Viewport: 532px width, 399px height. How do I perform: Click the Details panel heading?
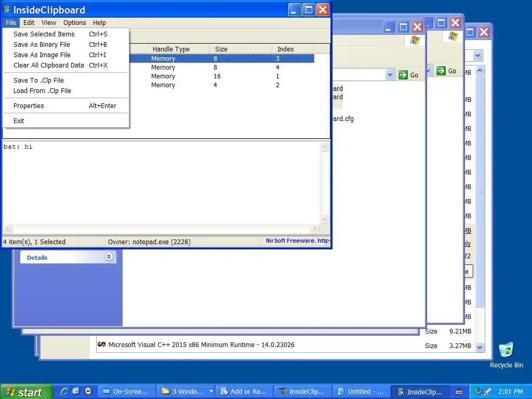(37, 258)
